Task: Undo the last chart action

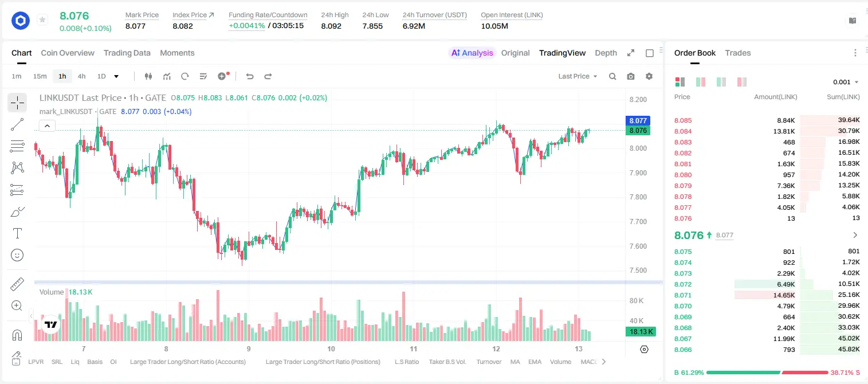Action: (250, 76)
